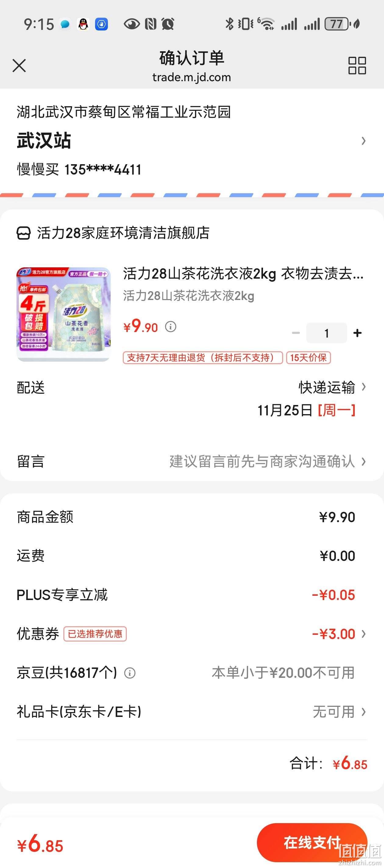Close the order confirmation page
Screen dimensions: 384x868
[x=19, y=65]
